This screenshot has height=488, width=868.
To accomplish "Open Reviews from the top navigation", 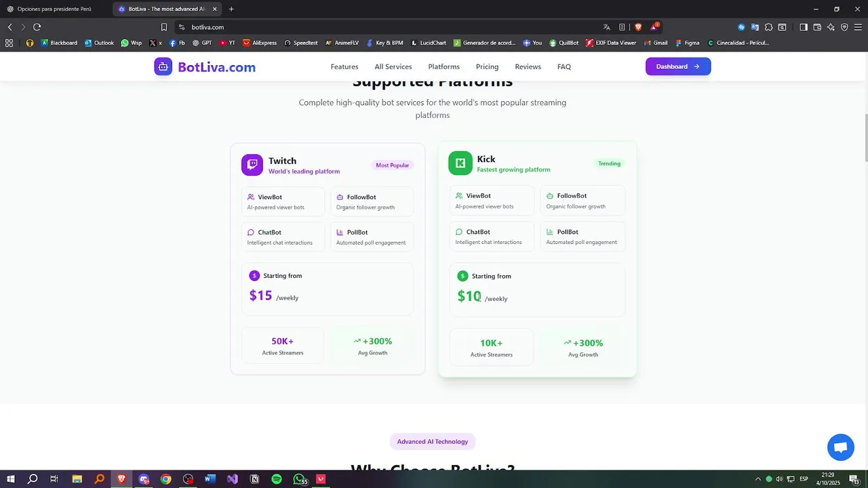I will [x=528, y=66].
